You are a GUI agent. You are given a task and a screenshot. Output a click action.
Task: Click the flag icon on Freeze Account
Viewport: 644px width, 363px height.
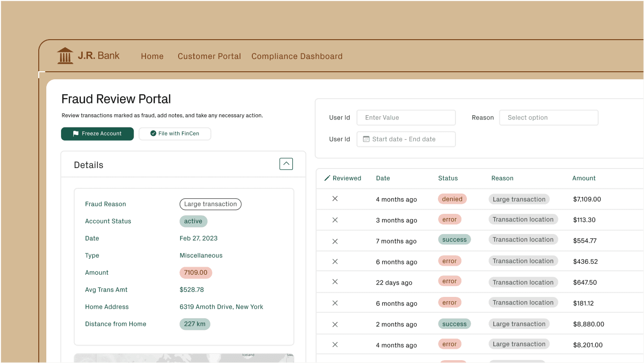tap(76, 134)
